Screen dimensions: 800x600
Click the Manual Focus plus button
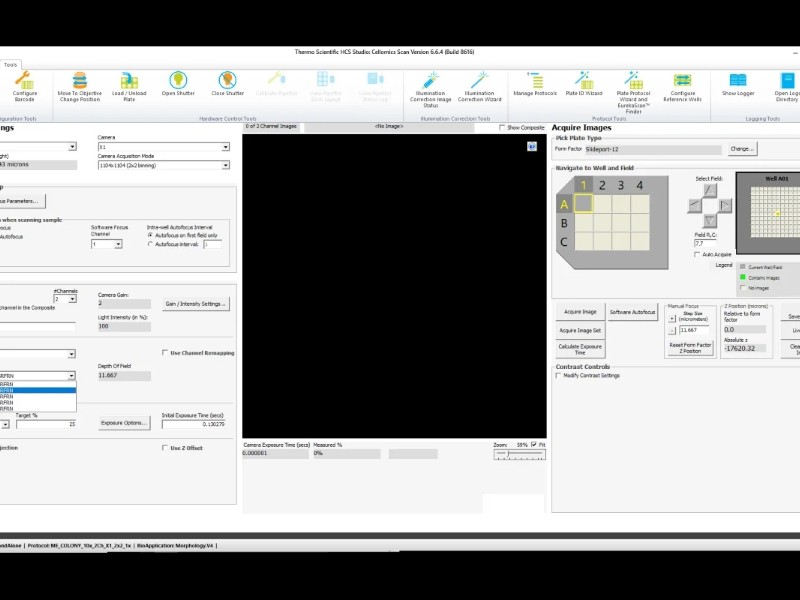coord(672,318)
